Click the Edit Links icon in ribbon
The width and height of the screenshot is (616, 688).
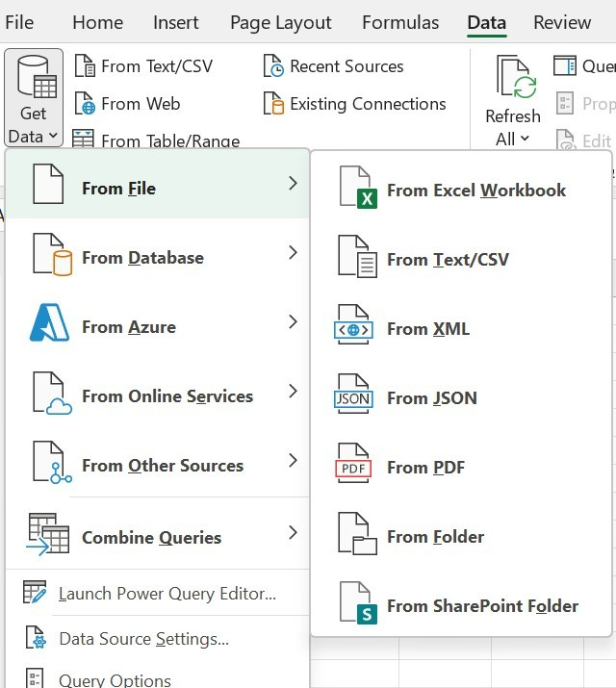coord(566,140)
